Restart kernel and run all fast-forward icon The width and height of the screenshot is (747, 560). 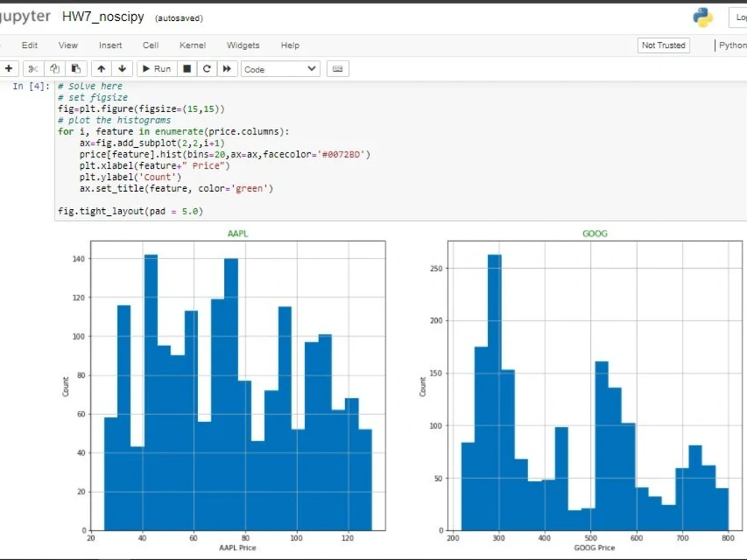pos(227,69)
